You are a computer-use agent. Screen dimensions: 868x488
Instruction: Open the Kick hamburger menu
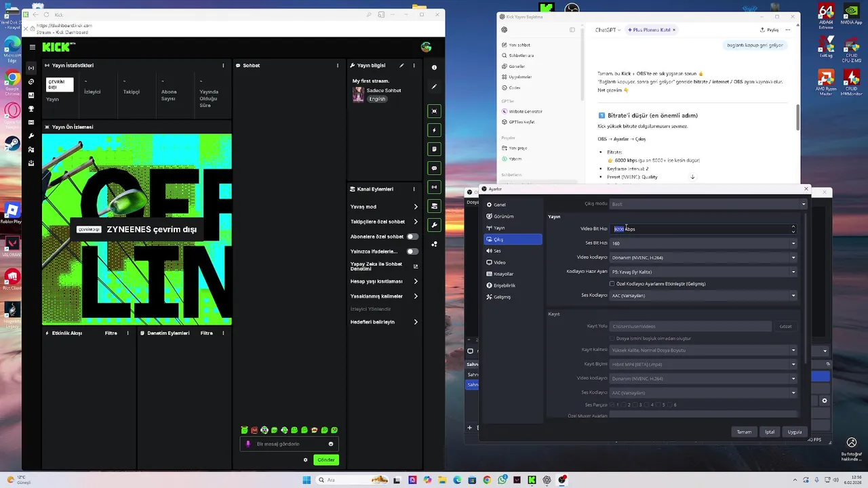tap(32, 47)
